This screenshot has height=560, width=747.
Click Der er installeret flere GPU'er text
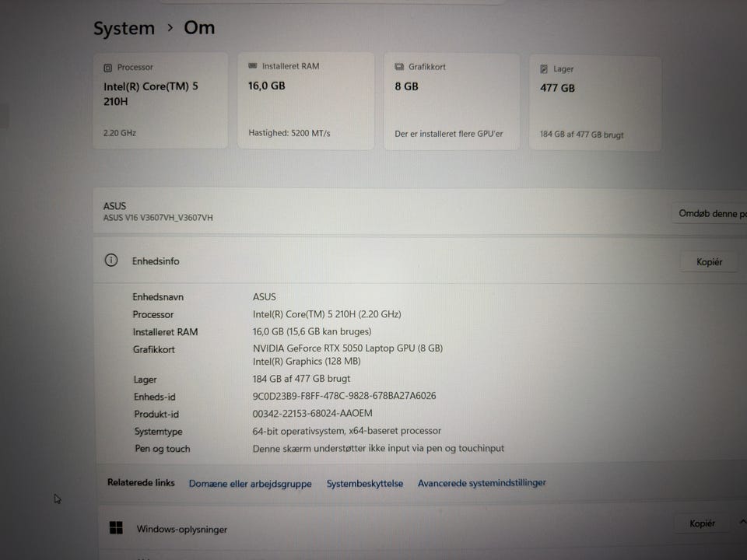tap(449, 134)
